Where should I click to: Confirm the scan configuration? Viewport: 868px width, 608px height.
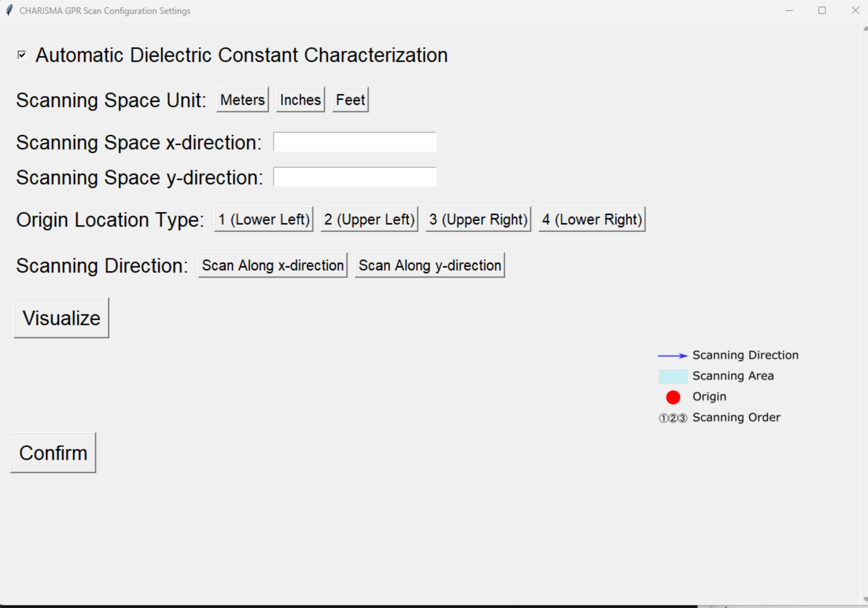pyautogui.click(x=53, y=453)
